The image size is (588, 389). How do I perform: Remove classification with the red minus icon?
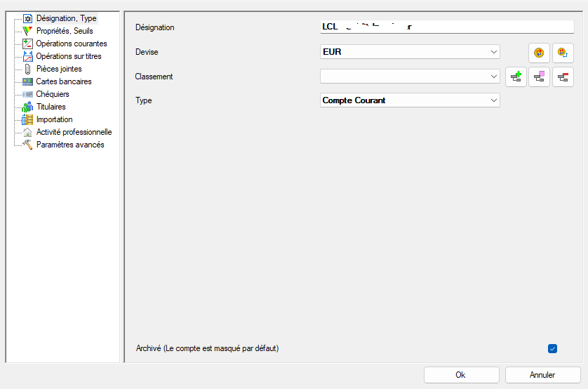pos(563,77)
